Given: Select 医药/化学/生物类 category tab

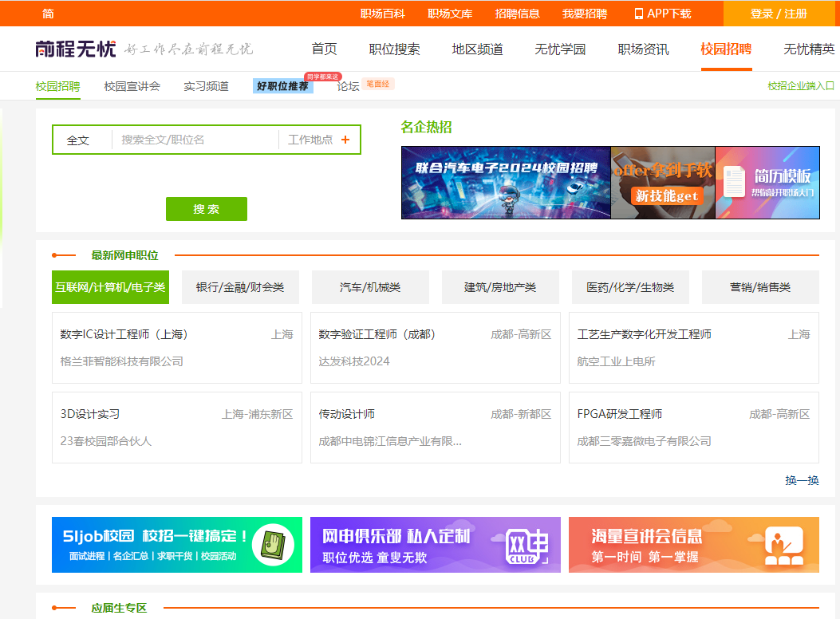Looking at the screenshot, I should (630, 287).
